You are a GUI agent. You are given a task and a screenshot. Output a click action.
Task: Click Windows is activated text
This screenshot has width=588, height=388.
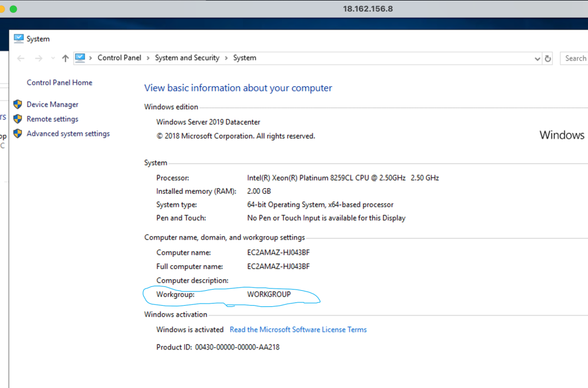pyautogui.click(x=189, y=329)
